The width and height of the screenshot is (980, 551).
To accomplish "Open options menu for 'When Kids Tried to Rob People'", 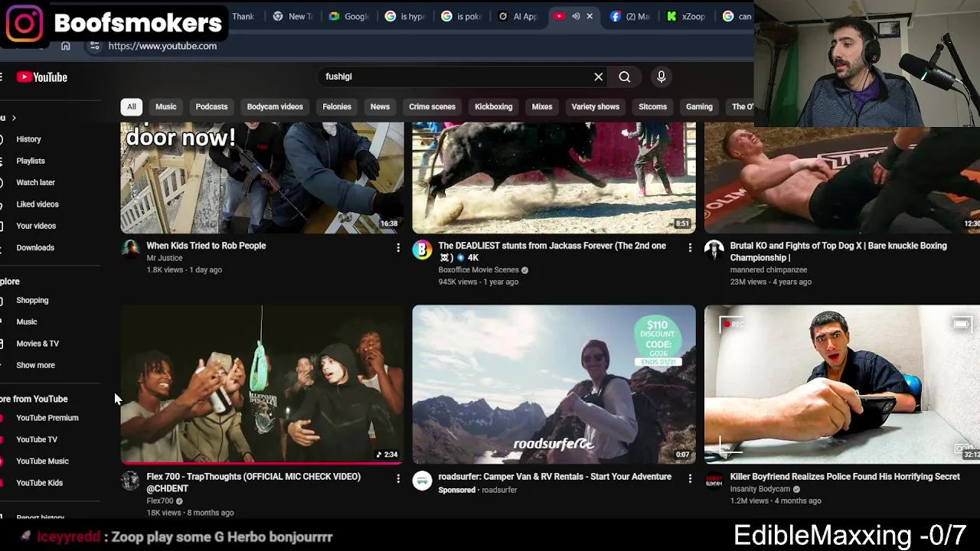I will pyautogui.click(x=398, y=248).
